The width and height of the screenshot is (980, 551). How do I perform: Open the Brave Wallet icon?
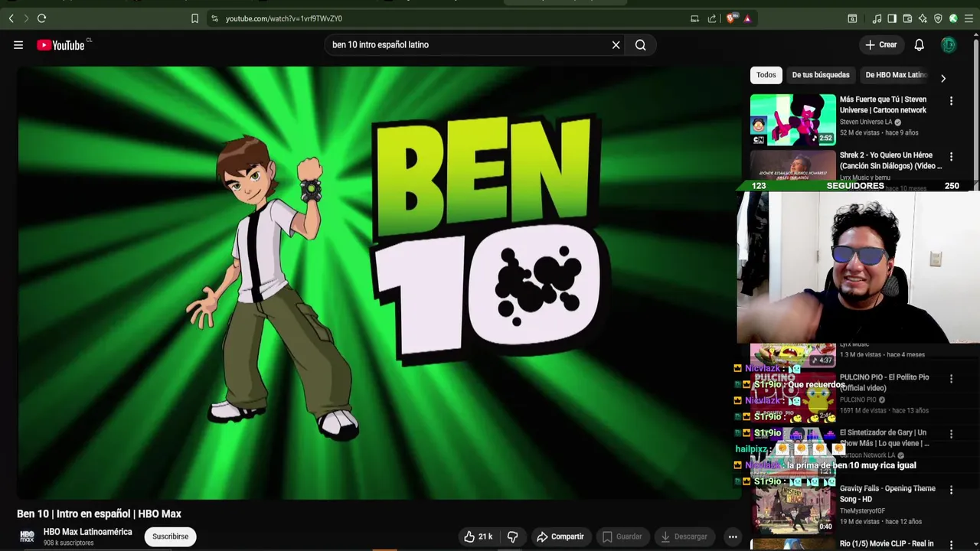(x=907, y=18)
